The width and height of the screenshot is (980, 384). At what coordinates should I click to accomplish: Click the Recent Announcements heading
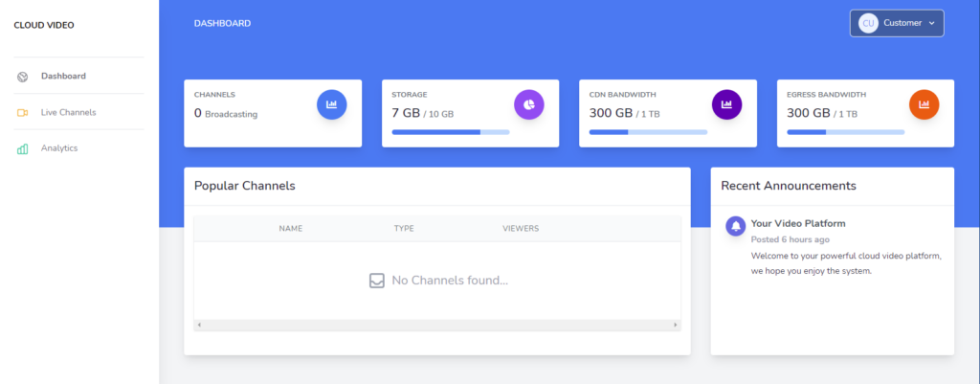click(x=789, y=186)
